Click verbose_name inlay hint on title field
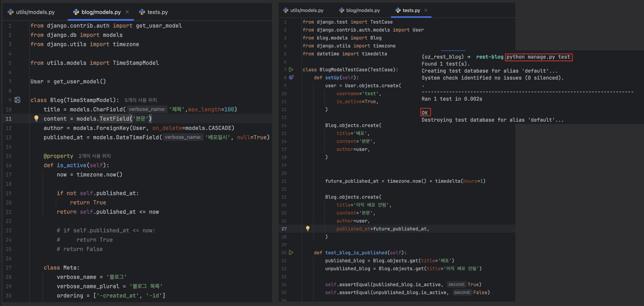Image resolution: width=644 pixels, height=306 pixels. click(147, 109)
